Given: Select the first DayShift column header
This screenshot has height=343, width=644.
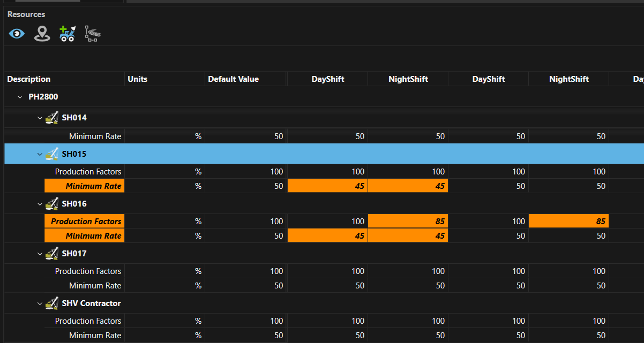Looking at the screenshot, I should point(328,79).
